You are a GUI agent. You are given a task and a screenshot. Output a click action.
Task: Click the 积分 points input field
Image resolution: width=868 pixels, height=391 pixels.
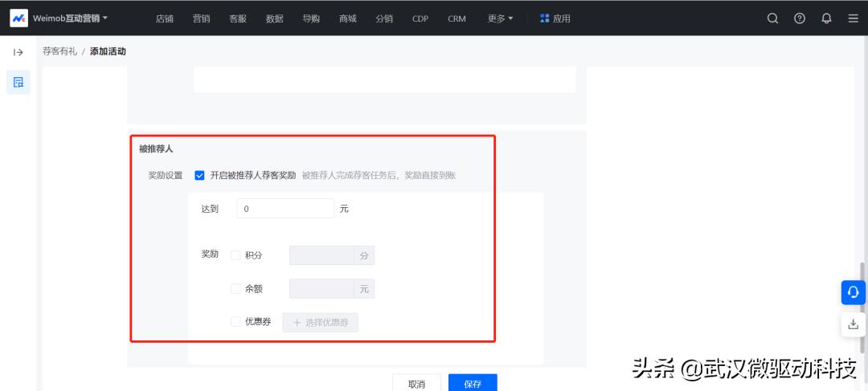pos(321,255)
